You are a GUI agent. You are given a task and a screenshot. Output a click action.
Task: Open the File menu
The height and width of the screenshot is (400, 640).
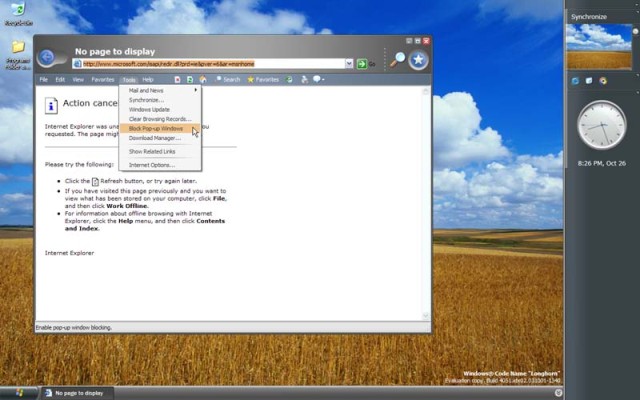tap(44, 80)
